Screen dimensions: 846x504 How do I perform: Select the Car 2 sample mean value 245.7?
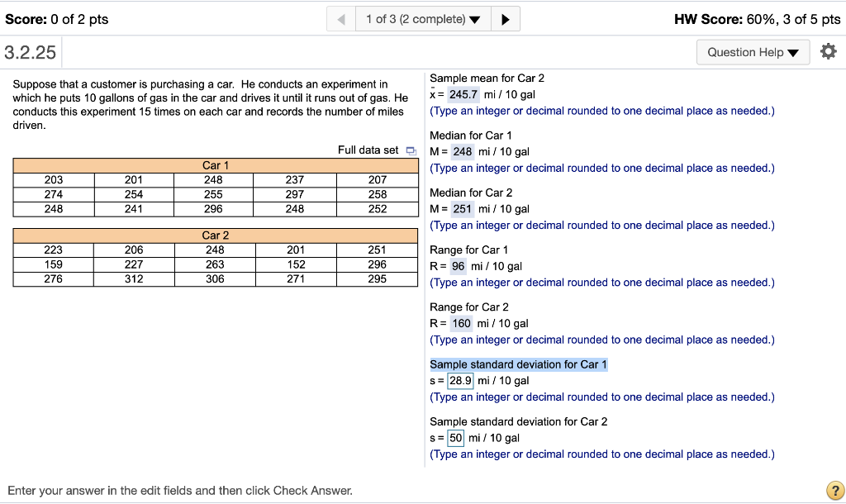(463, 94)
